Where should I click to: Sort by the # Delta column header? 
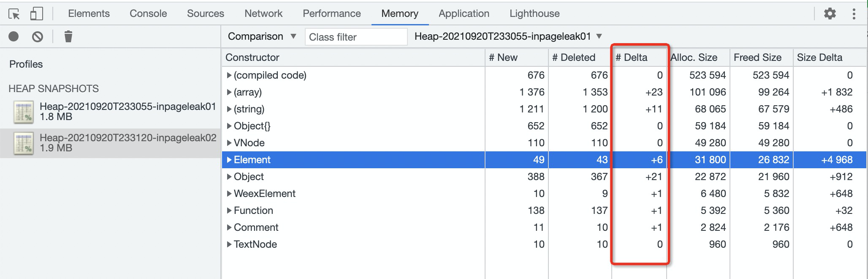(x=632, y=57)
